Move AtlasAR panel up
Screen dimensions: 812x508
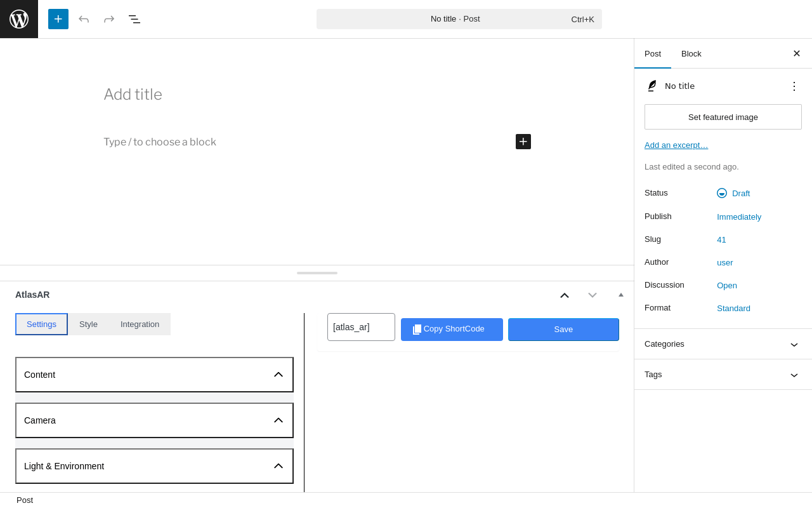pyautogui.click(x=565, y=295)
